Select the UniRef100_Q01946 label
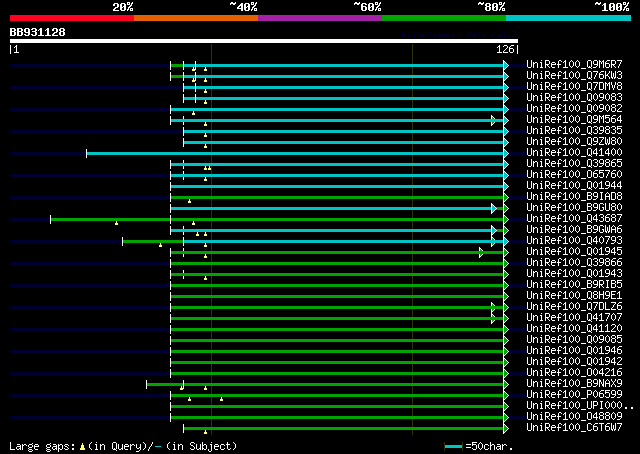 pos(574,351)
